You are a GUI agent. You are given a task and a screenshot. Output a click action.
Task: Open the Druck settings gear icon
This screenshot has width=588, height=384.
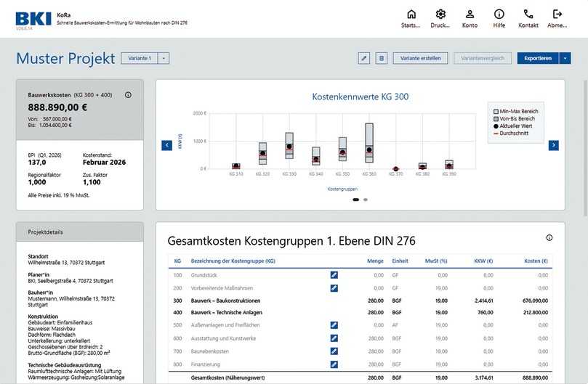click(440, 15)
